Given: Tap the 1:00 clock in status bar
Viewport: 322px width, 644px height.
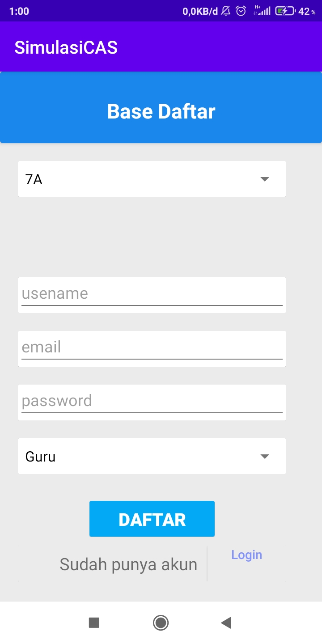Looking at the screenshot, I should (x=19, y=11).
